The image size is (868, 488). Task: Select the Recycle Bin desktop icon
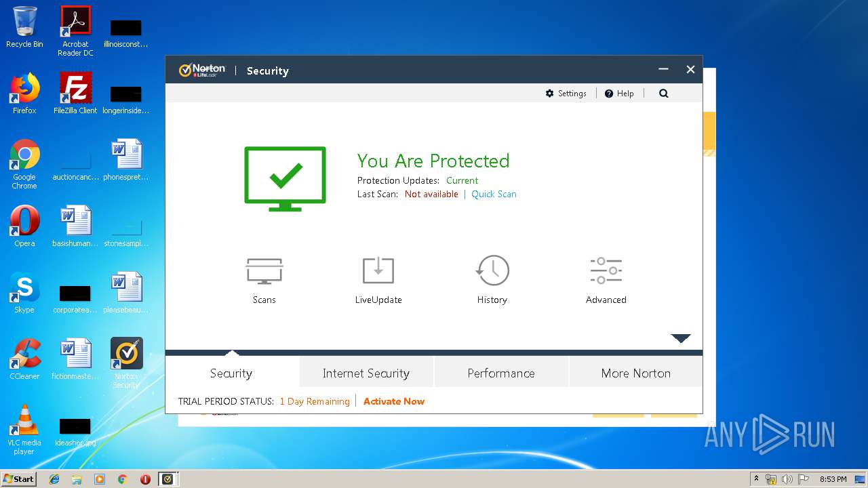coord(24,27)
